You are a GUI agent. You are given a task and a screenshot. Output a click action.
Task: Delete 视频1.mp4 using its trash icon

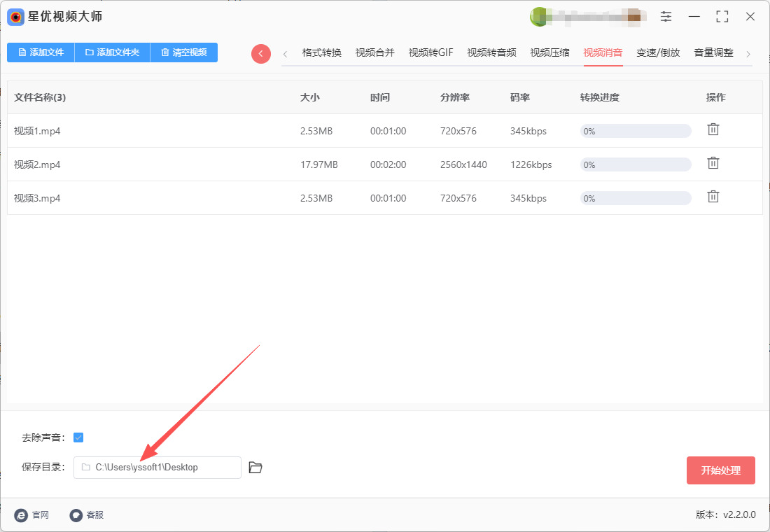click(x=713, y=129)
